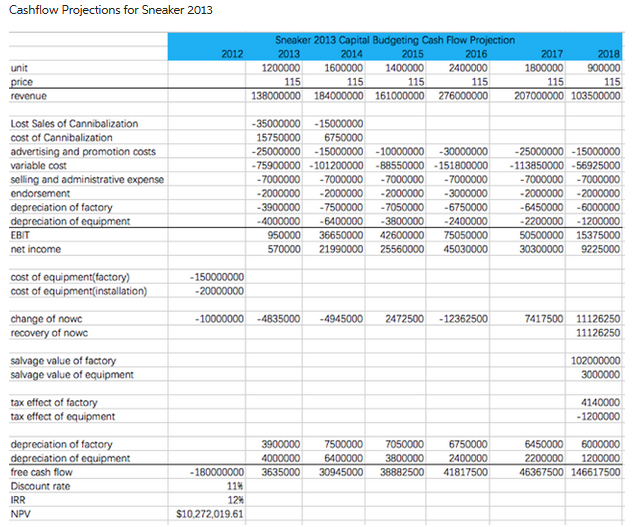Select salvage value 3000000
Viewport: 632px width, 527px height.
(601, 375)
